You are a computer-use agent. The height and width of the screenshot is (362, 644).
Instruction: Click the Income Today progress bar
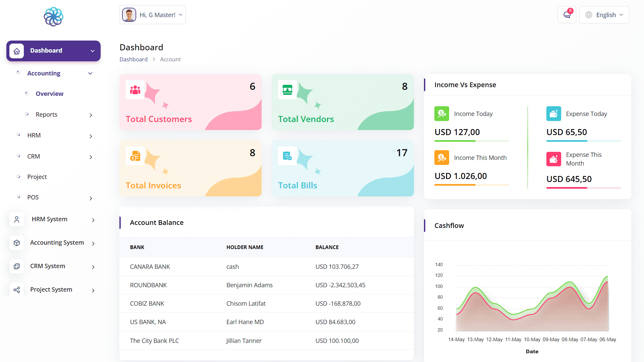click(x=472, y=141)
